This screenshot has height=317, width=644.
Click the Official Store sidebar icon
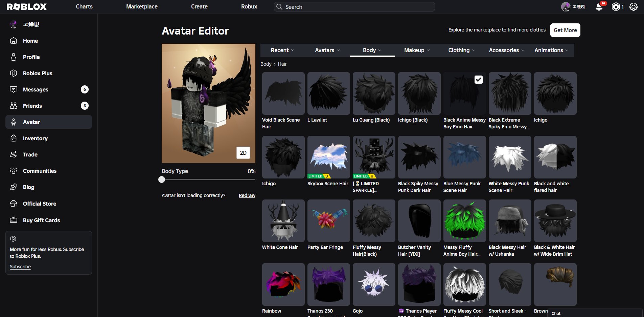14,204
